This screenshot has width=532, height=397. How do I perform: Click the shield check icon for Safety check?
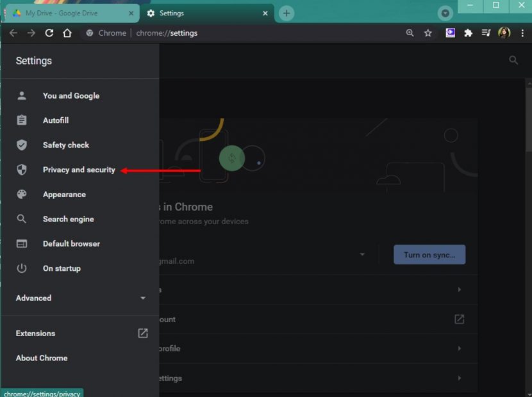coord(22,145)
